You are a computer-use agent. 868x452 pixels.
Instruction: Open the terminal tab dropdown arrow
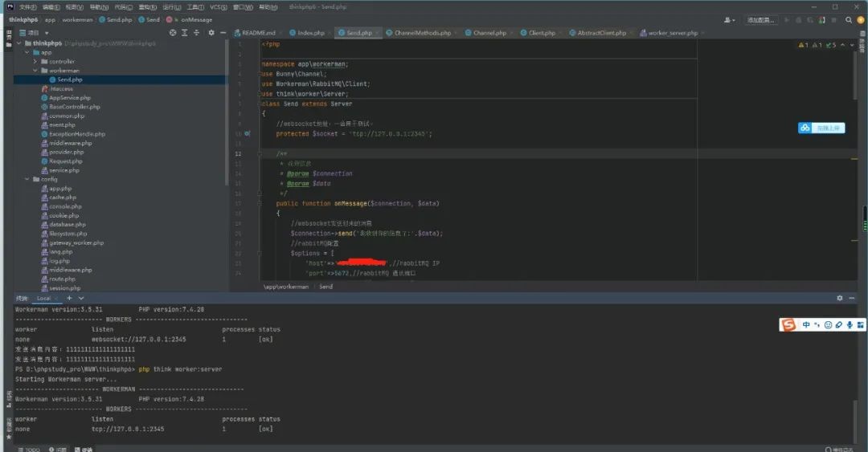pos(81,298)
